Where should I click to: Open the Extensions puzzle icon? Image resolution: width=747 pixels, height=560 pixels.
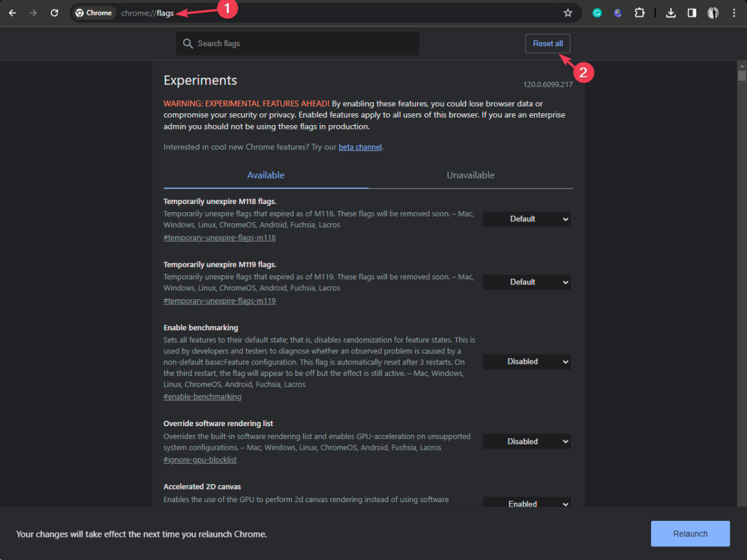click(x=639, y=12)
